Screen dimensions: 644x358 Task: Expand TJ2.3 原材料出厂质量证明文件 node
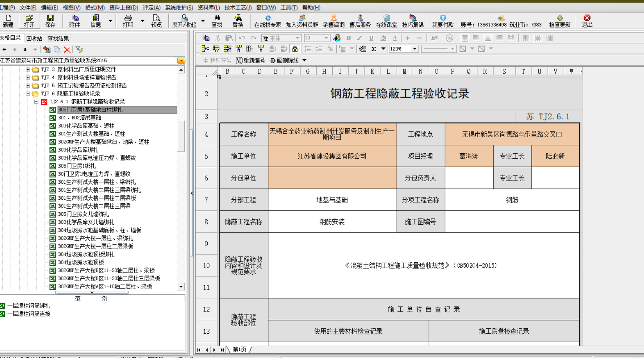[x=28, y=69]
